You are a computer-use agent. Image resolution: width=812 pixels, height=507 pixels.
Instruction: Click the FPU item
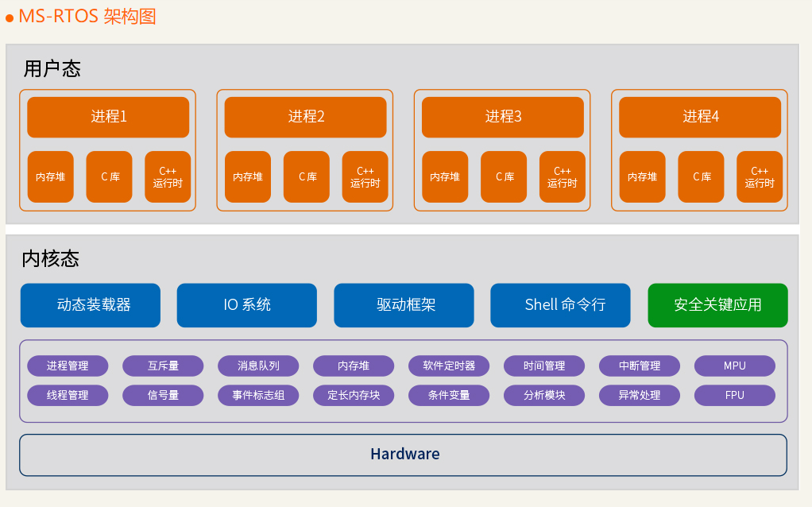[734, 395]
